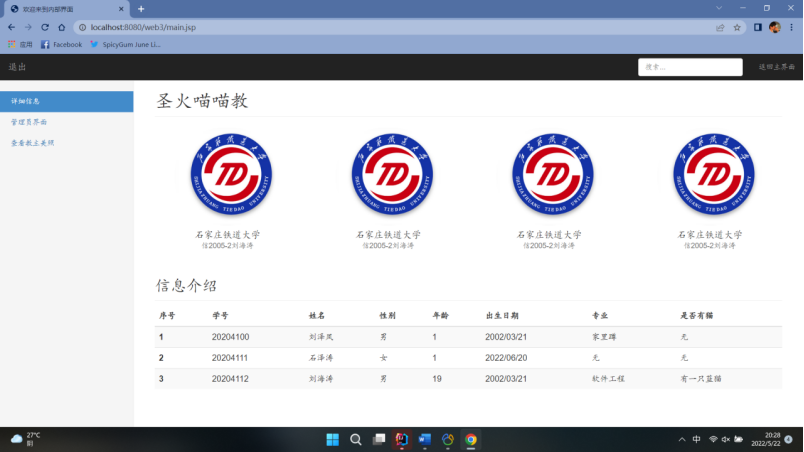Click the third university logo image
804x452 pixels.
click(553, 174)
